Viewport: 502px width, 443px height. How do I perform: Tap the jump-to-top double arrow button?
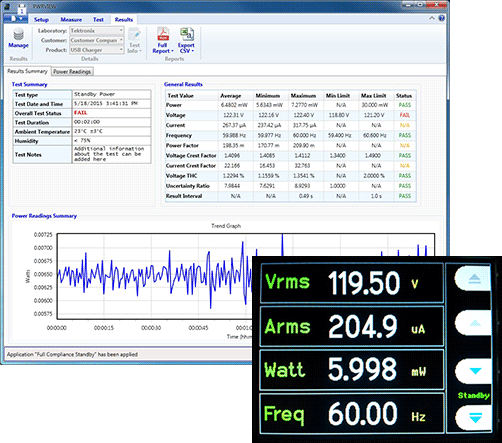474,279
